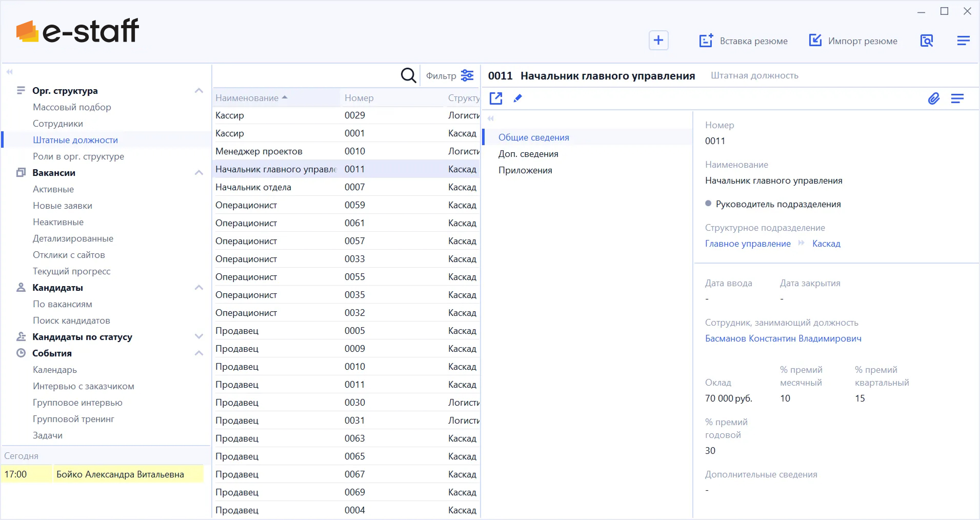This screenshot has width=980, height=520.
Task: Switch to the Доп. сведения tab
Action: pos(528,154)
